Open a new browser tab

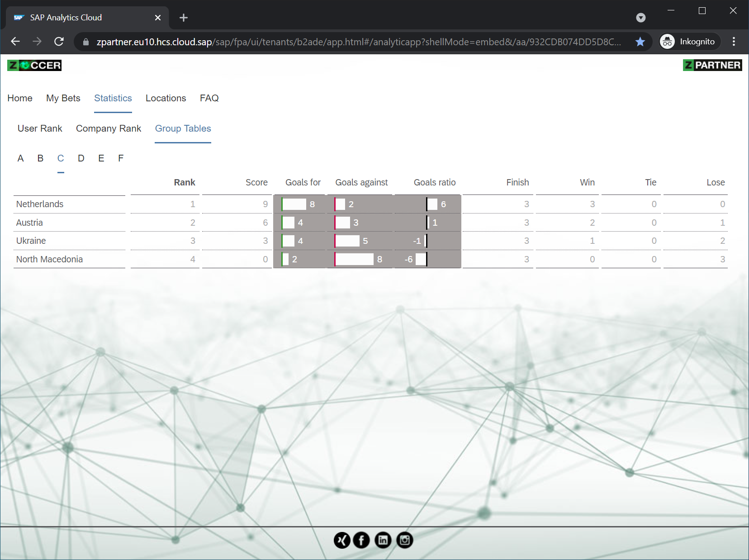(183, 18)
